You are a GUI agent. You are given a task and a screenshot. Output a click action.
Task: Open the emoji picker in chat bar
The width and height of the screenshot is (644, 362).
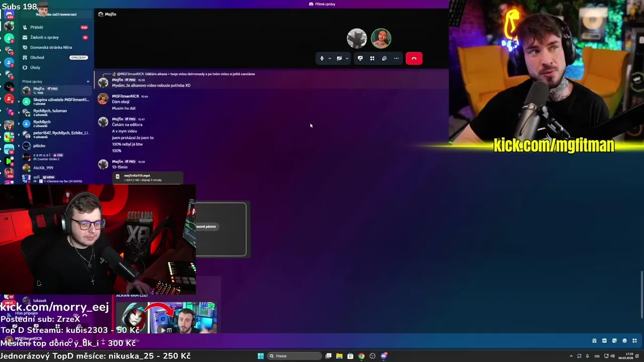tap(624, 341)
